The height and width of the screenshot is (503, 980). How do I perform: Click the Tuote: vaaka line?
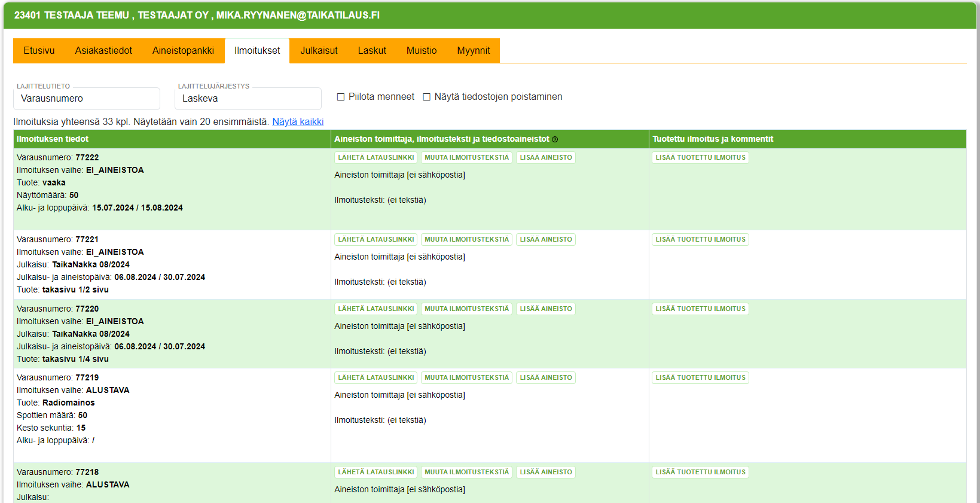41,182
